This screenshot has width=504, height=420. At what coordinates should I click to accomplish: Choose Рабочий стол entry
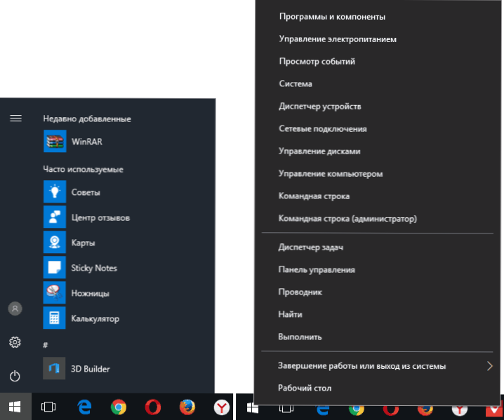pyautogui.click(x=305, y=388)
